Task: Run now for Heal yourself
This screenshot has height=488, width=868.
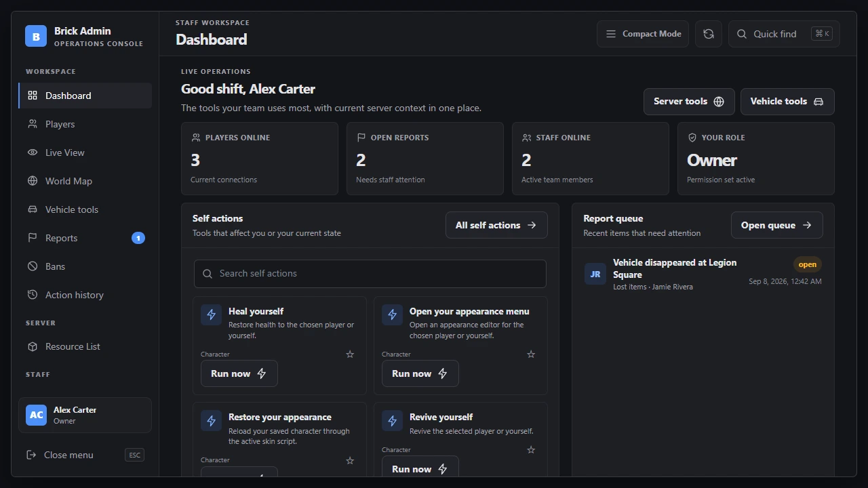Action: [239, 373]
